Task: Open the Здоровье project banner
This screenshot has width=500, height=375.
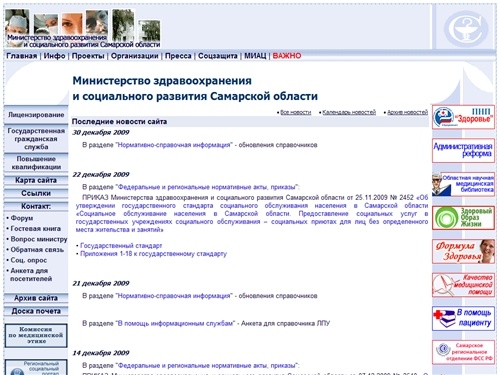Action: click(x=463, y=117)
